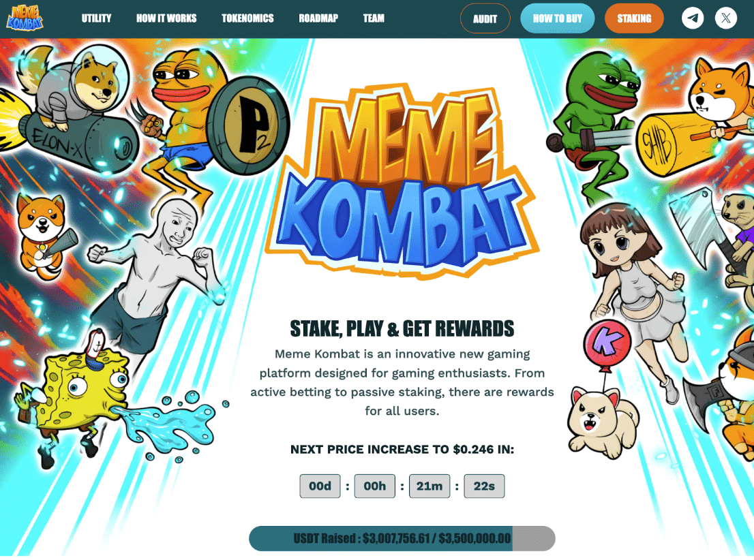The width and height of the screenshot is (754, 560).
Task: Click the SHIB log barrel graphic
Action: (674, 143)
